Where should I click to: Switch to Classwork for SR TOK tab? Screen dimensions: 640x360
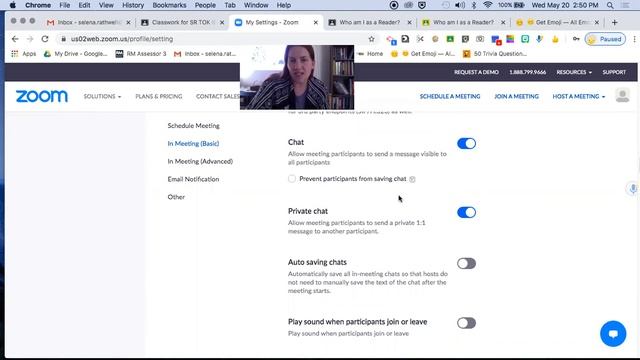(182, 22)
